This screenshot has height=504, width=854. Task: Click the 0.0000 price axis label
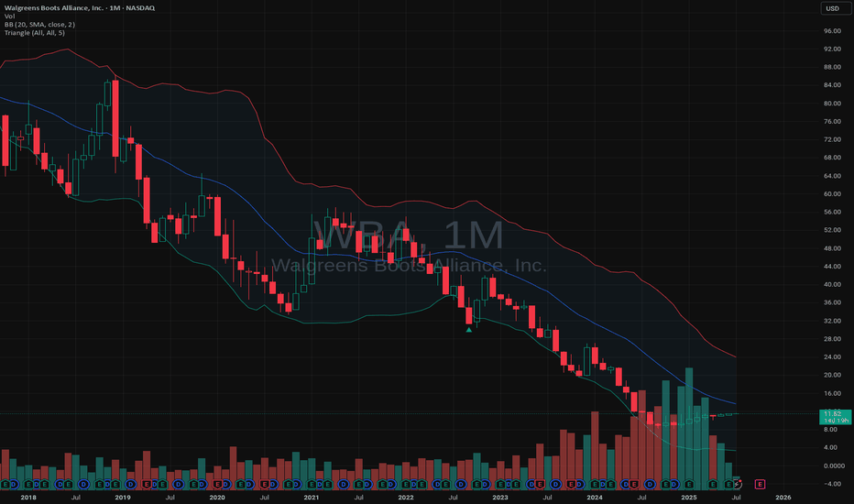tap(834, 466)
